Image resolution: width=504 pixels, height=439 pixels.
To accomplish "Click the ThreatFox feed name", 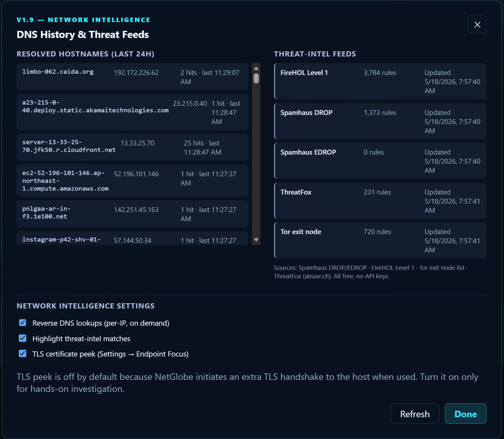I will point(296,192).
